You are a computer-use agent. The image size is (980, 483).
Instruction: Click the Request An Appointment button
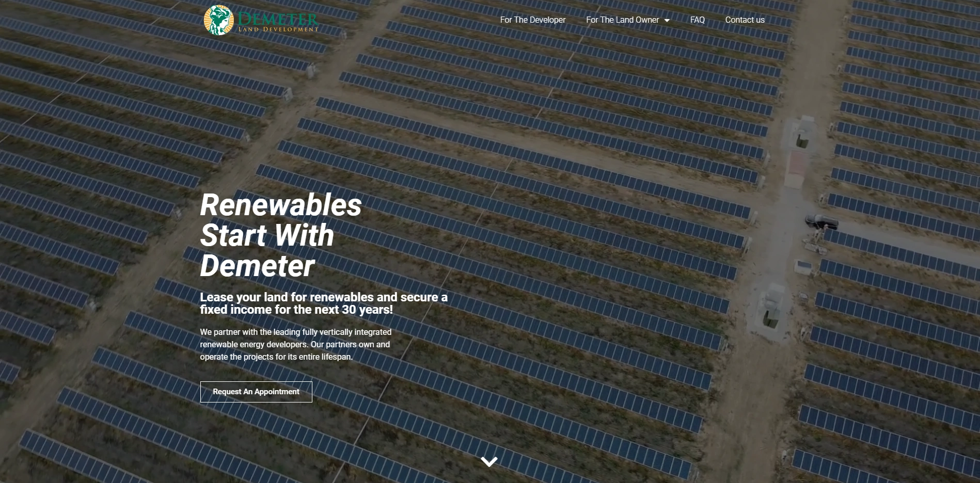tap(256, 392)
